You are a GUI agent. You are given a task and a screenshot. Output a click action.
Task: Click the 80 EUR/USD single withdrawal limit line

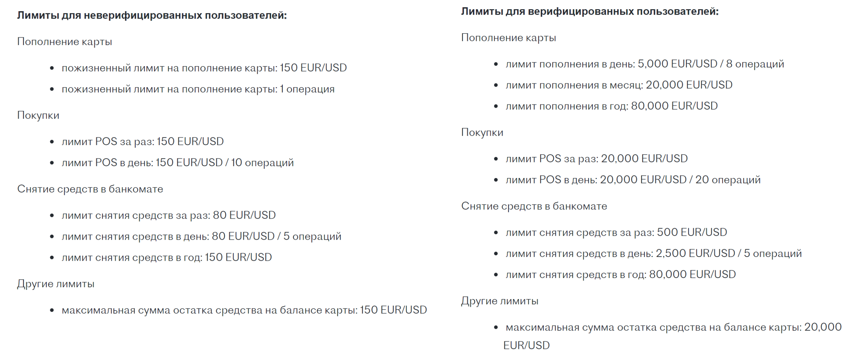(x=169, y=215)
